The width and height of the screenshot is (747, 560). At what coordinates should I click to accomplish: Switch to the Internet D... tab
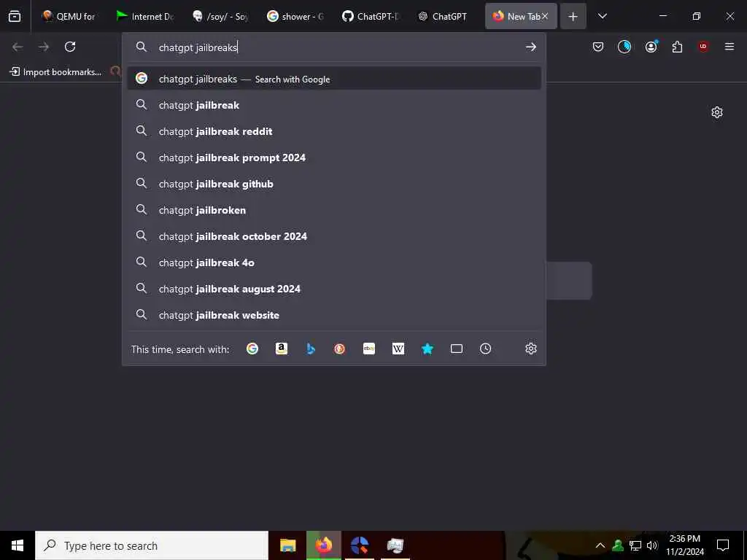[145, 16]
